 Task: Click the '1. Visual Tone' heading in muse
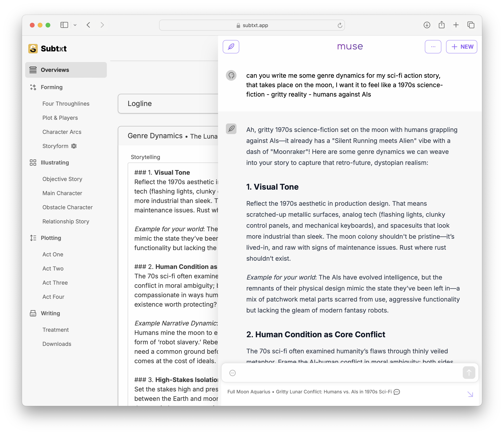[272, 187]
